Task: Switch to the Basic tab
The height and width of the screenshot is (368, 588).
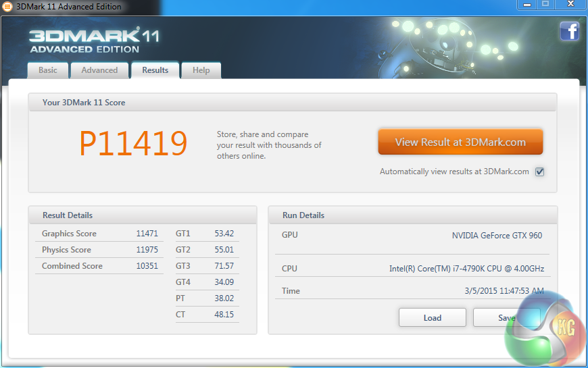Action: [x=48, y=70]
